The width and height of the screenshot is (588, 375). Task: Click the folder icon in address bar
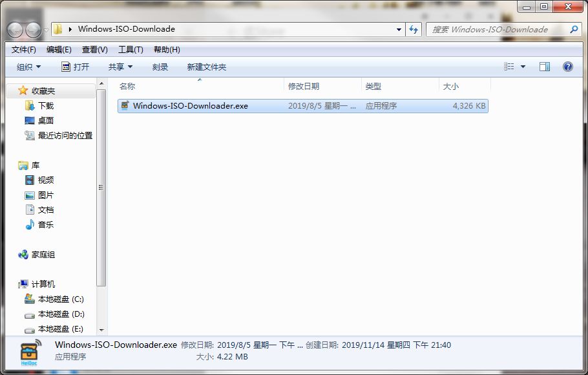pos(58,29)
